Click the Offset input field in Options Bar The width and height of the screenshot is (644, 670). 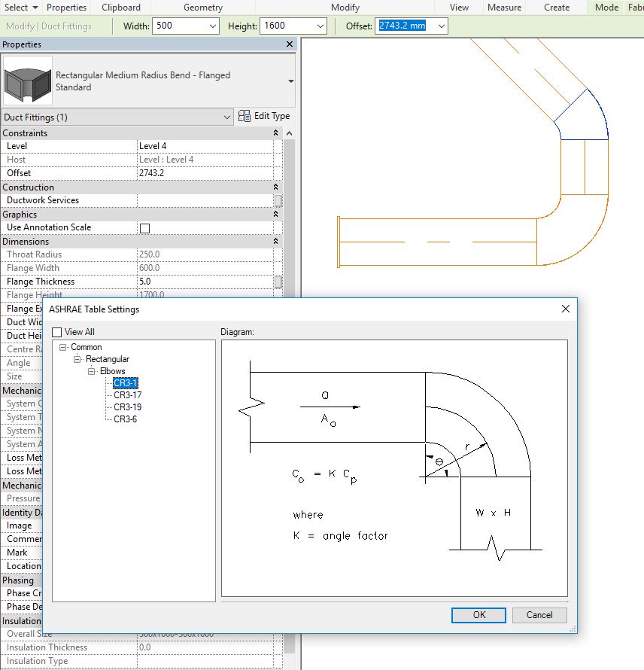tap(406, 26)
